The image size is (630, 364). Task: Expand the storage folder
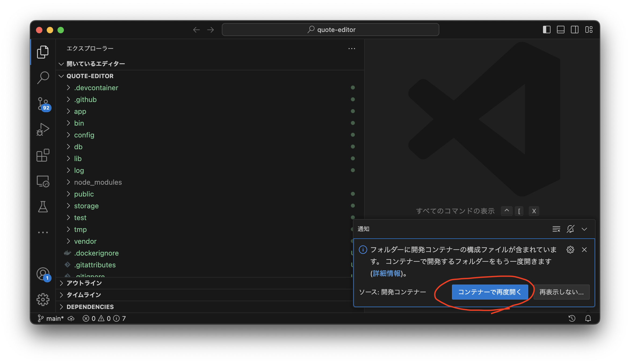tap(210, 206)
